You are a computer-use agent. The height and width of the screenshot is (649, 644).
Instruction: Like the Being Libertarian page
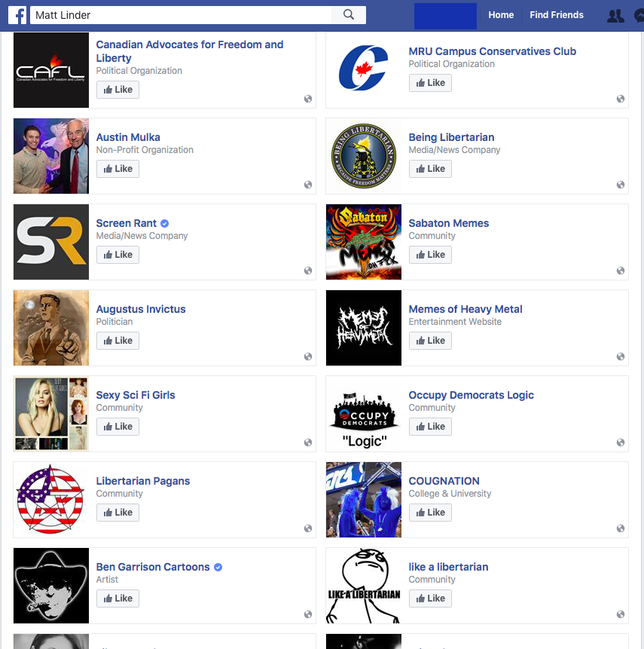(x=430, y=169)
